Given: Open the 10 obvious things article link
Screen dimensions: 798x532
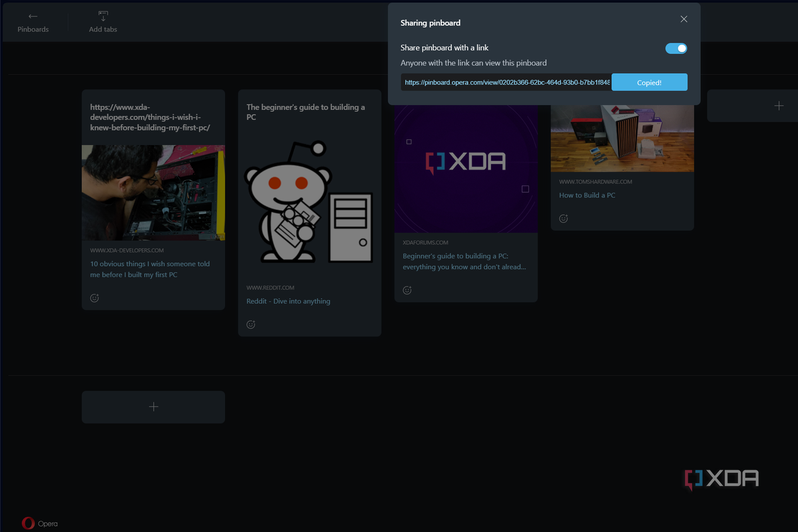Looking at the screenshot, I should pos(150,269).
